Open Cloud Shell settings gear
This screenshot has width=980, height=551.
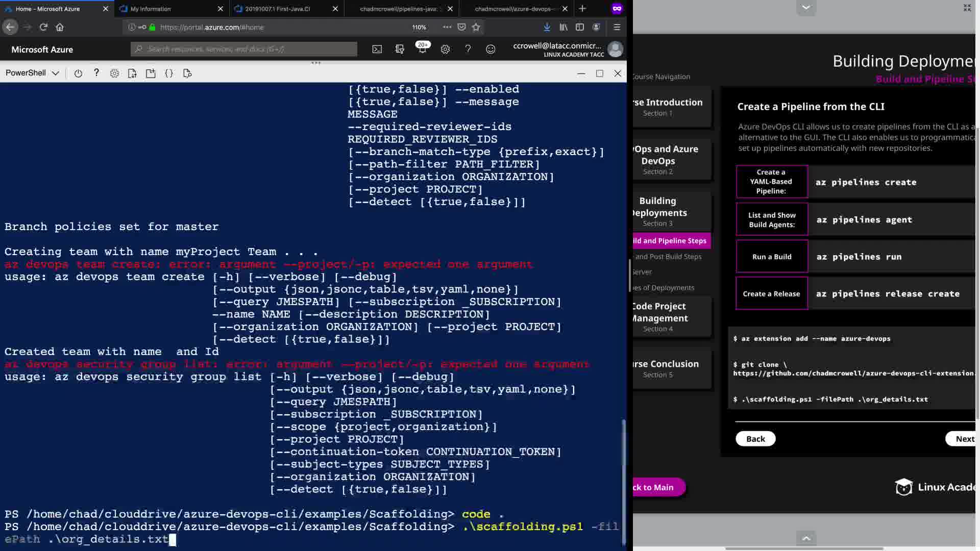(x=114, y=73)
